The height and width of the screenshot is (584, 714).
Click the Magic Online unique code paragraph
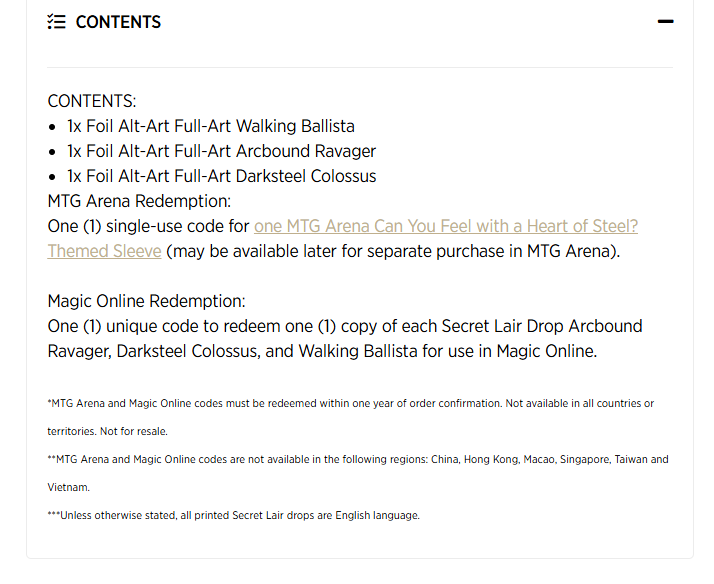pos(345,338)
